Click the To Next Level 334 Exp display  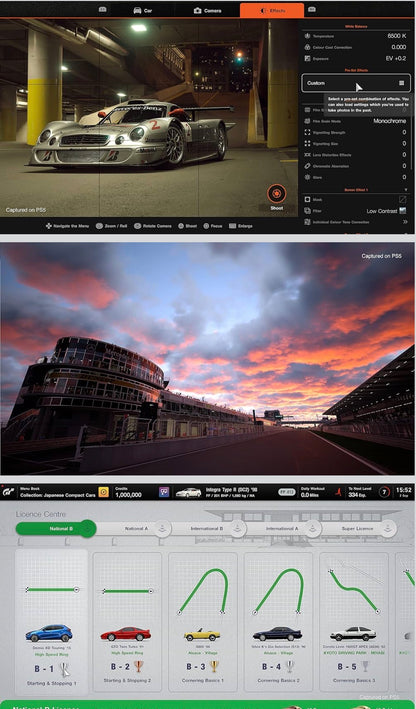click(x=359, y=492)
